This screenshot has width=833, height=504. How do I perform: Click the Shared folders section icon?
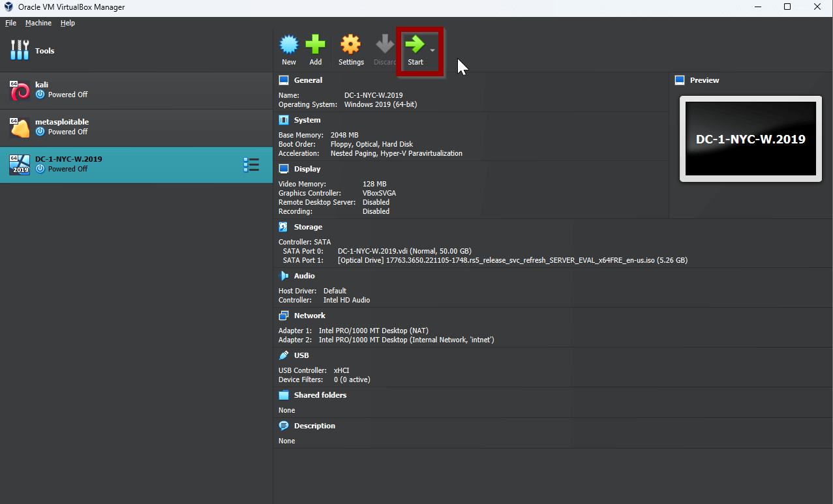click(x=284, y=395)
